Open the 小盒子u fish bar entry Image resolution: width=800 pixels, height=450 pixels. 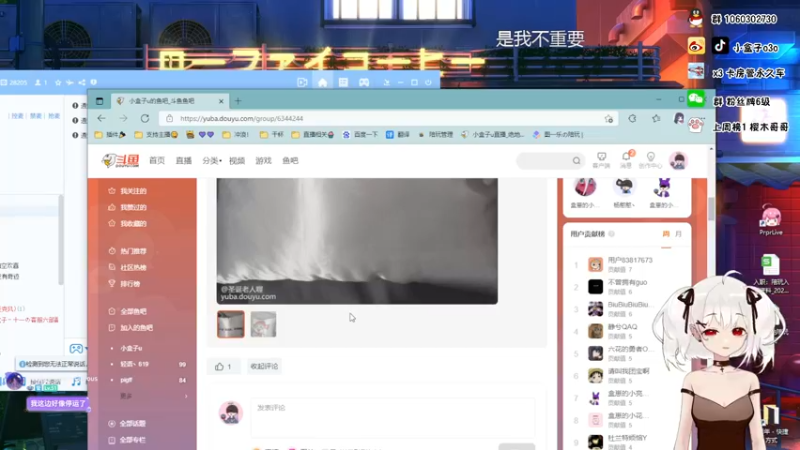pos(131,348)
